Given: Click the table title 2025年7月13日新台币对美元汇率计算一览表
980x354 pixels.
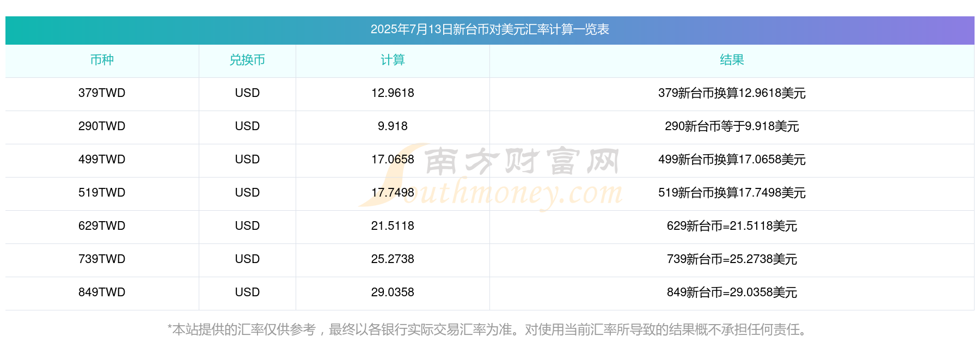Looking at the screenshot, I should [x=489, y=29].
